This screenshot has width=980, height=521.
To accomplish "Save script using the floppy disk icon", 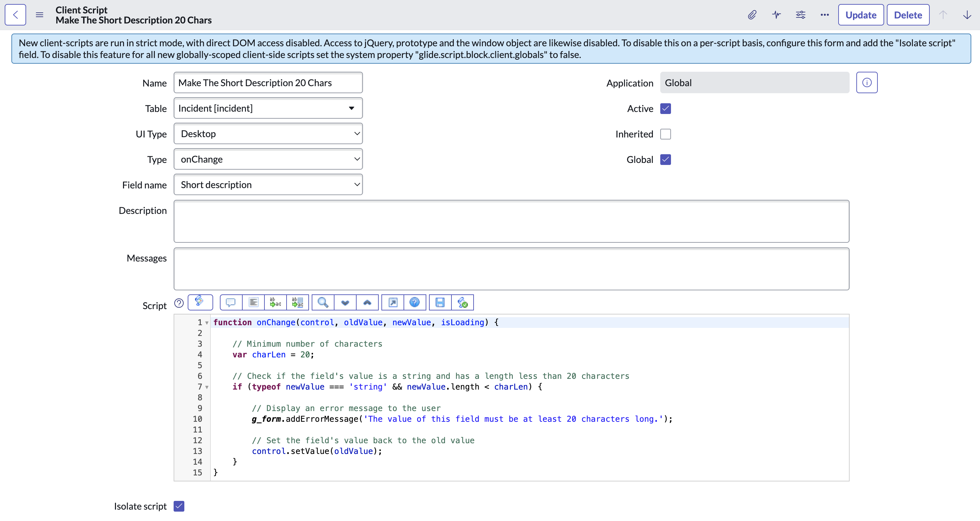I will [x=440, y=302].
